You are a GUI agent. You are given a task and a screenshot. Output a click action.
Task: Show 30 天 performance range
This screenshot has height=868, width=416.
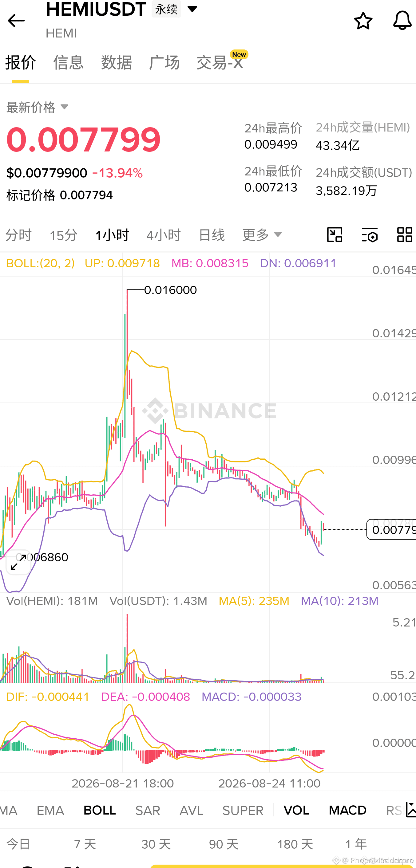156,844
